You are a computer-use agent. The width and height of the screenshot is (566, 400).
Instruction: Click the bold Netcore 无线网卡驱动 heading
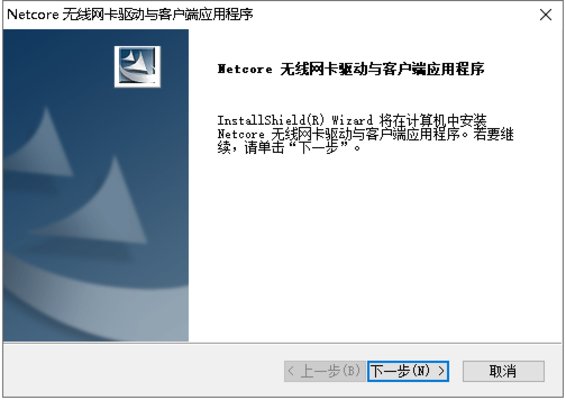351,69
